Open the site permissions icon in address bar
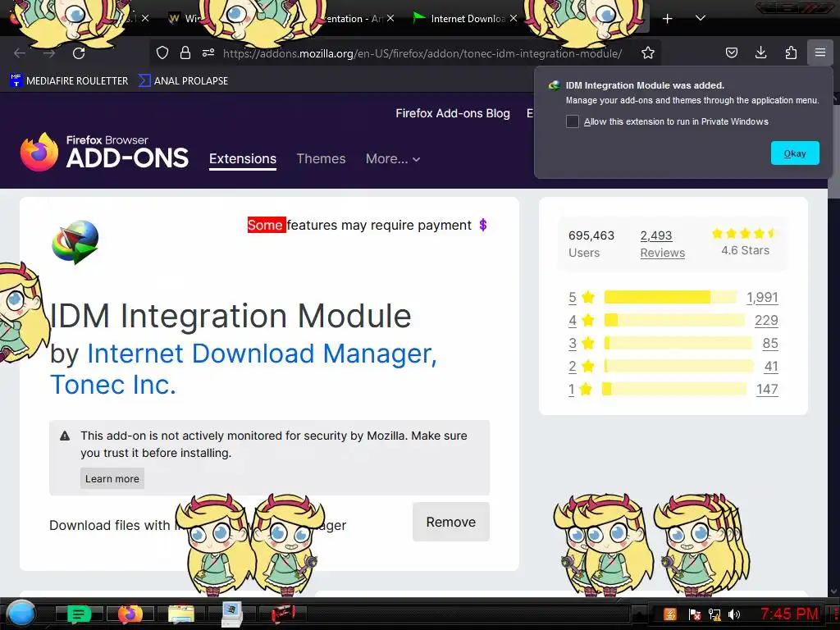The width and height of the screenshot is (840, 630). (208, 52)
